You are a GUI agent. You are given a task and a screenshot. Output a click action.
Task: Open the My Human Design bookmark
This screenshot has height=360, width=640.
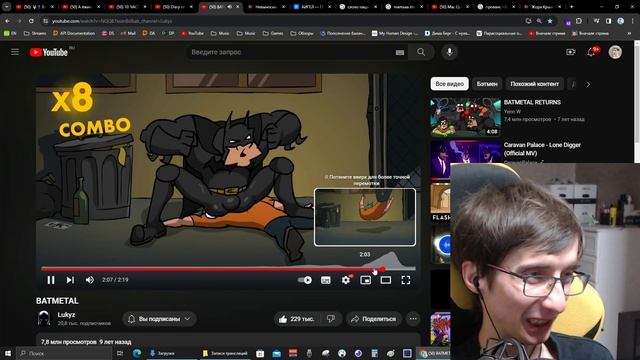[x=395, y=33]
